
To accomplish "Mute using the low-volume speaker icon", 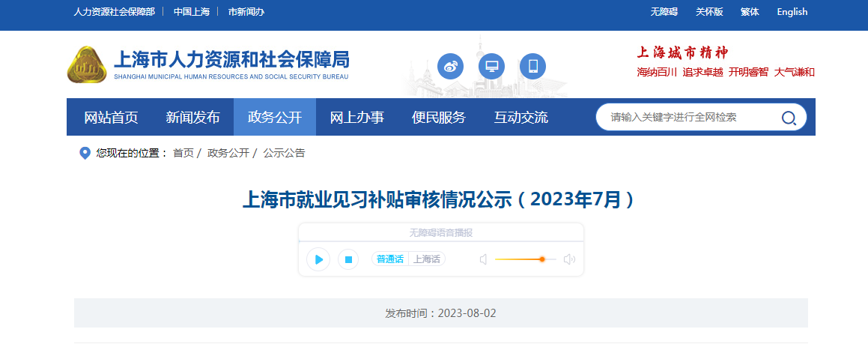I will pos(483,259).
